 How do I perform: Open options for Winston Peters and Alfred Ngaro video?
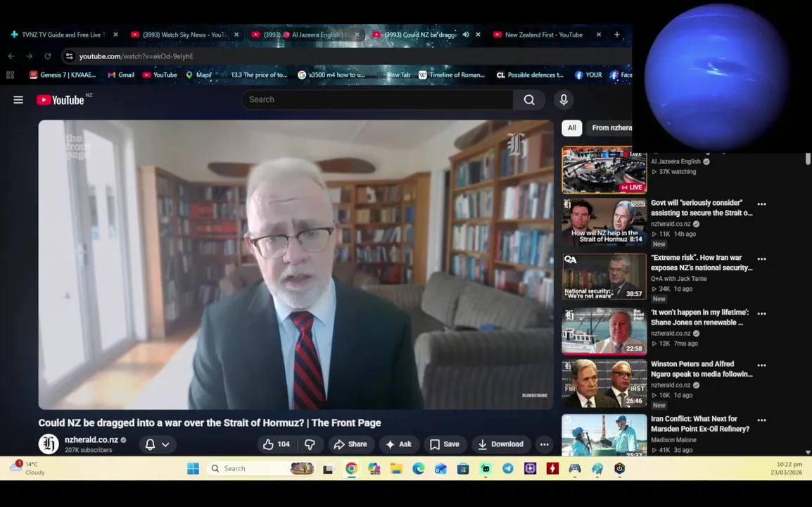761,365
